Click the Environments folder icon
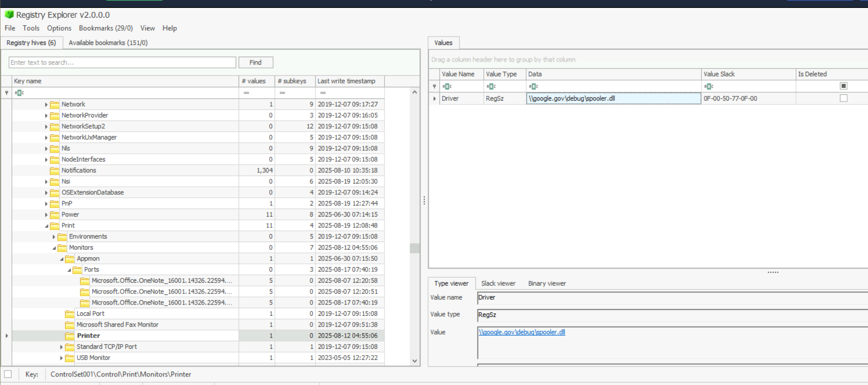868x385 pixels. (62, 237)
